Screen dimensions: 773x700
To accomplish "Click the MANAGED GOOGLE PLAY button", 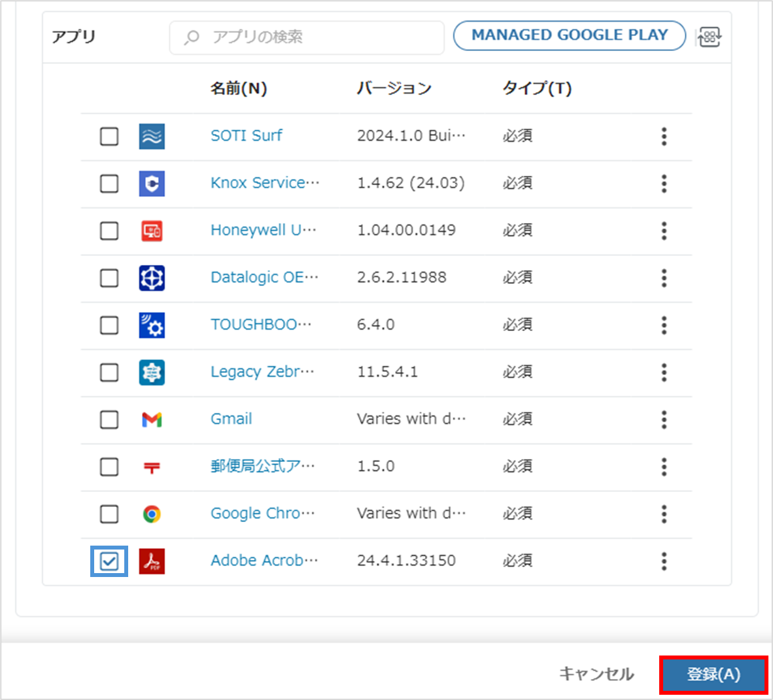I will click(570, 35).
